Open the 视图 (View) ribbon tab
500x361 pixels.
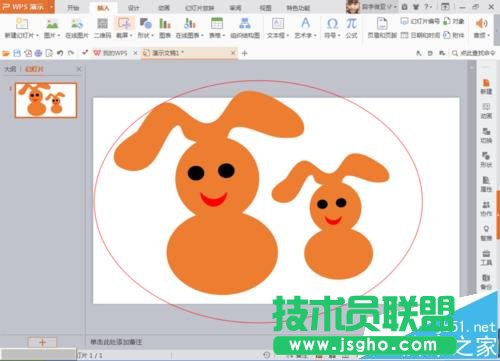pyautogui.click(x=265, y=8)
